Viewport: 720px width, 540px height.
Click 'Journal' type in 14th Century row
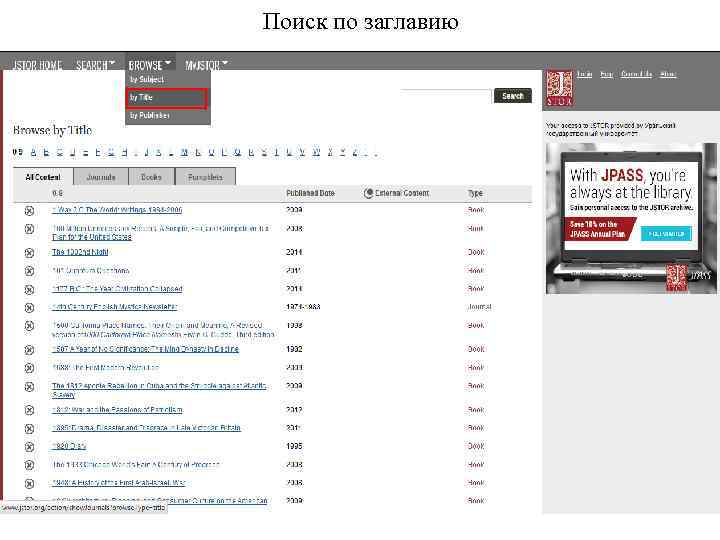tap(479, 307)
